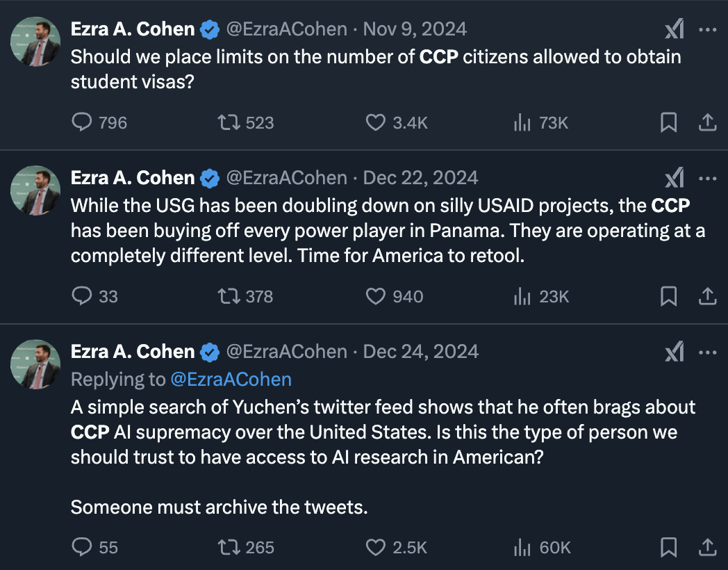
Task: Open more options on Dec 24 tweet
Action: point(707,352)
